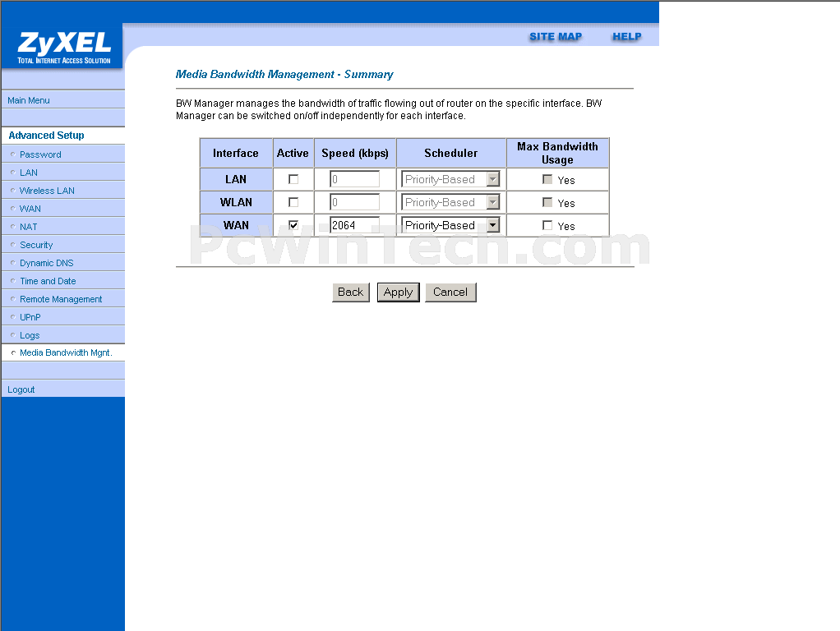Click the Apply button
The height and width of the screenshot is (631, 840).
click(x=398, y=292)
